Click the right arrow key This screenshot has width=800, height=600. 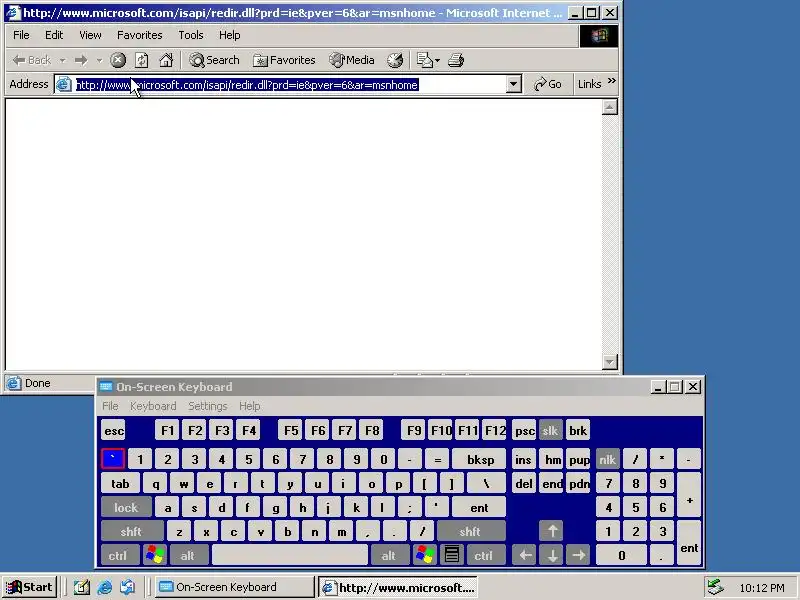(x=578, y=555)
